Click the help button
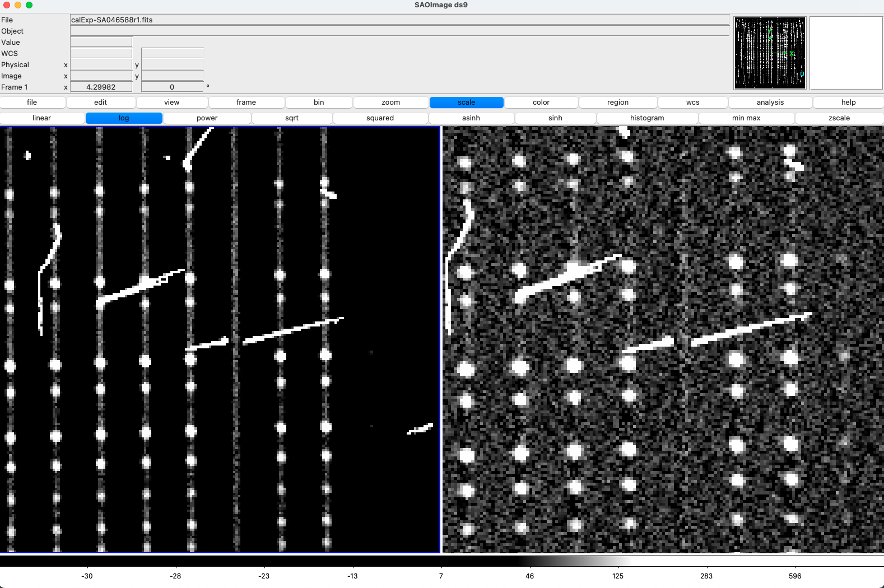This screenshot has height=588, width=884. pyautogui.click(x=848, y=102)
